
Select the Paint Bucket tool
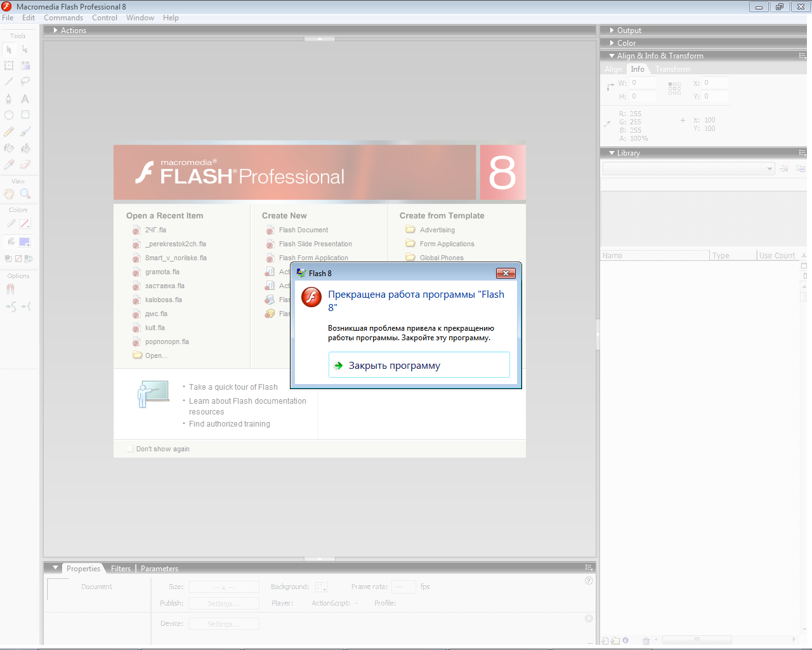[x=25, y=148]
